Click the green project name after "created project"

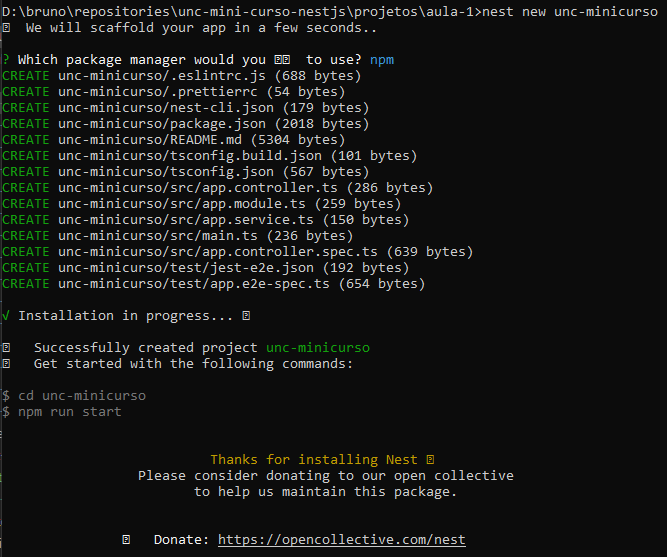[x=317, y=348]
